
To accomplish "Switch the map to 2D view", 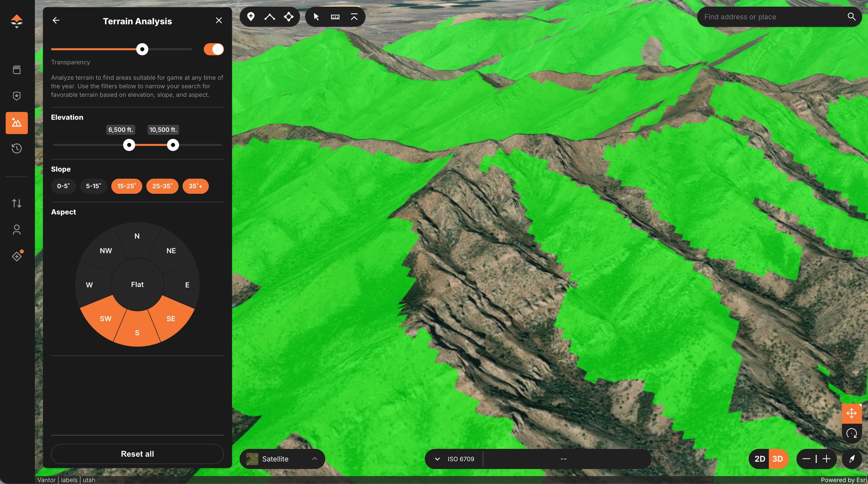I will [759, 459].
